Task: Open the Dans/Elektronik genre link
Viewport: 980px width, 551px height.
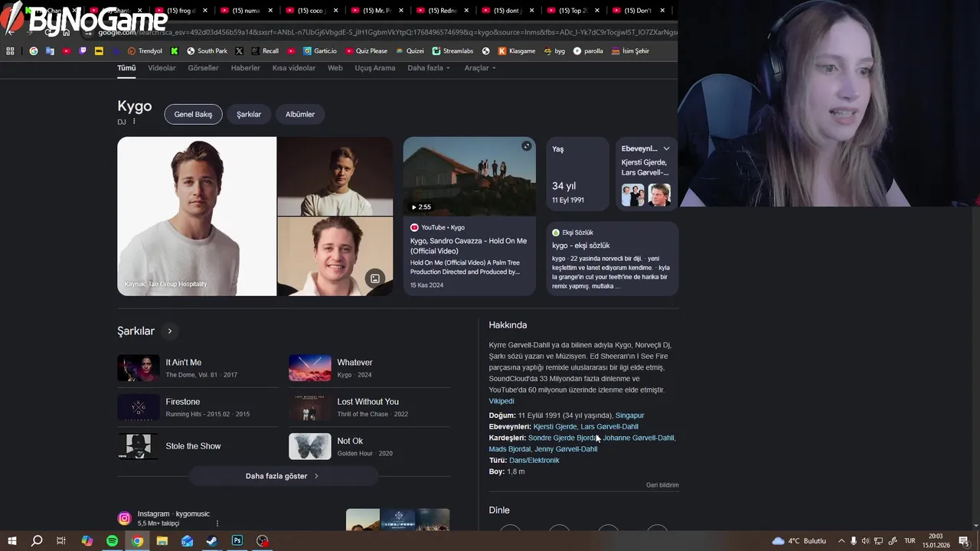Action: click(x=534, y=461)
